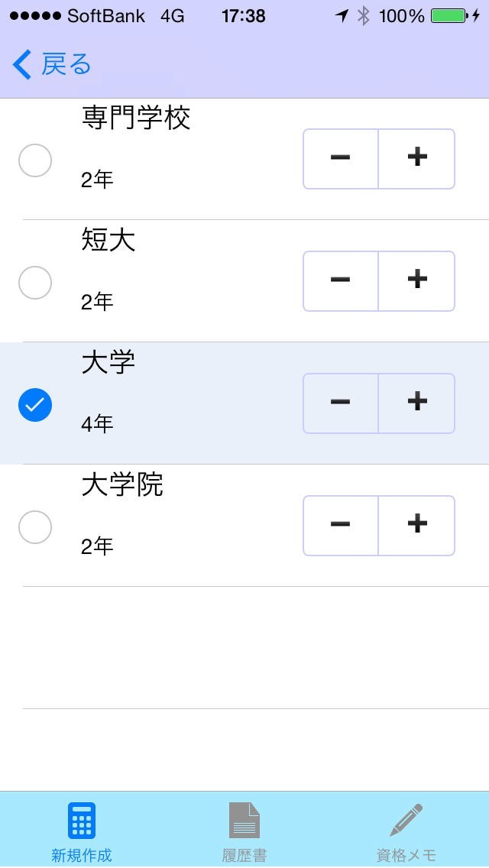Tap the location arrow status icon
This screenshot has width=489, height=868.
[x=342, y=16]
